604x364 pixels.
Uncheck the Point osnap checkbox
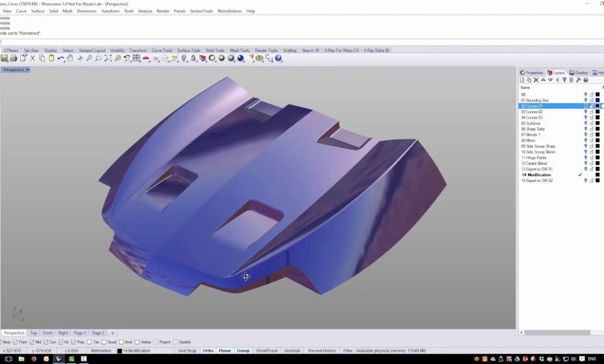[16, 342]
